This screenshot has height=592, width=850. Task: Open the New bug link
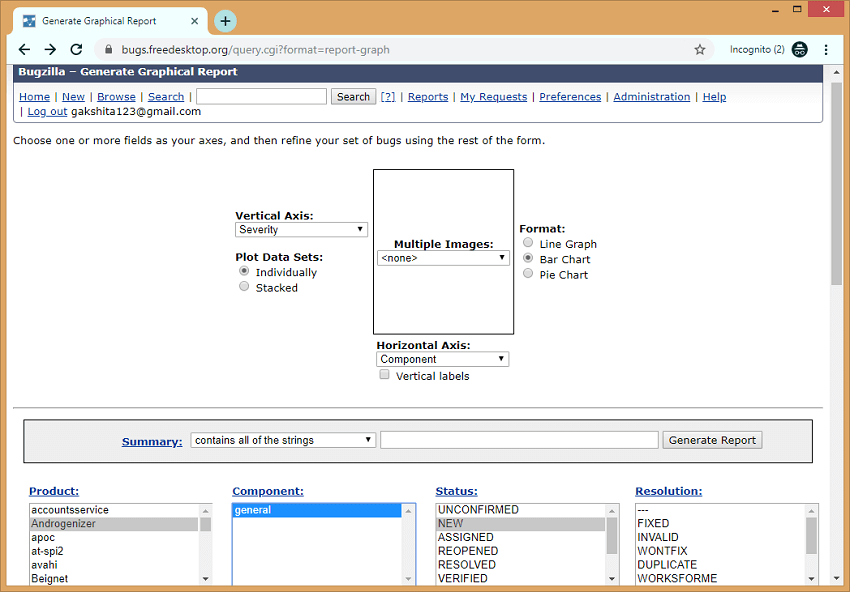point(73,96)
